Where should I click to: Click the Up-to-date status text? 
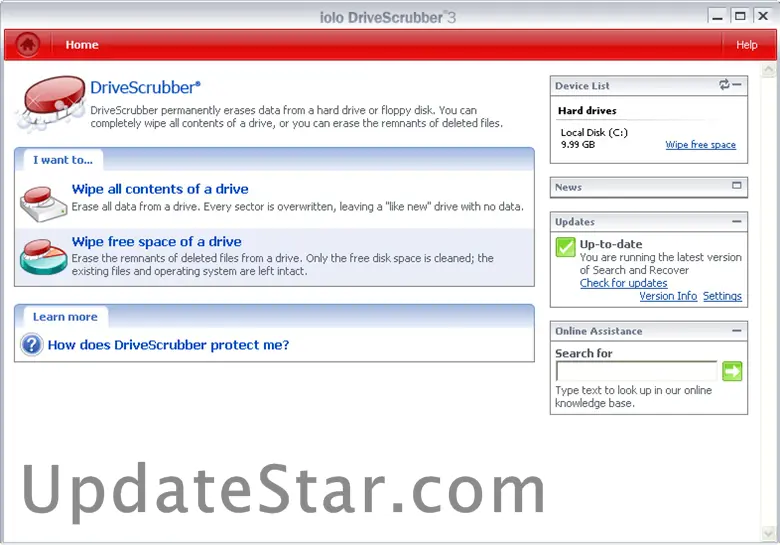611,244
